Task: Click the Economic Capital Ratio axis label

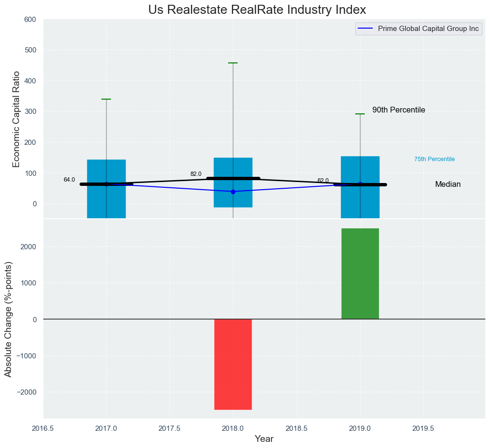Action: click(x=16, y=119)
